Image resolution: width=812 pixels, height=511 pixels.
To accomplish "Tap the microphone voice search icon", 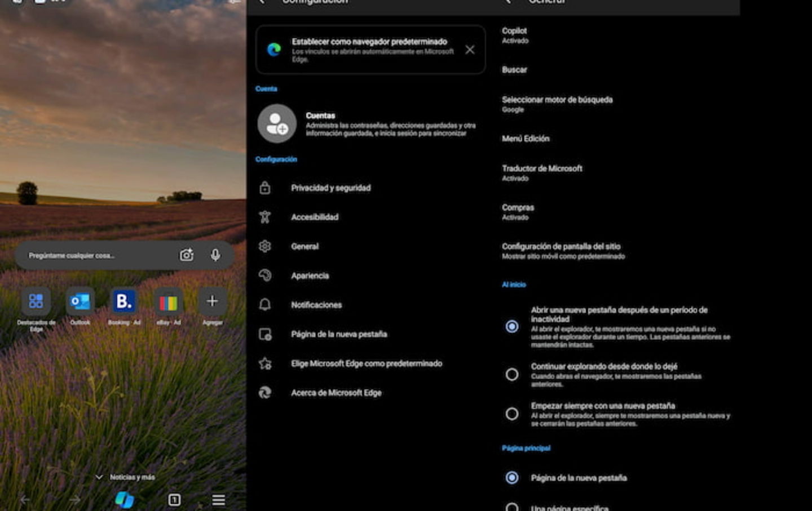I will [215, 255].
